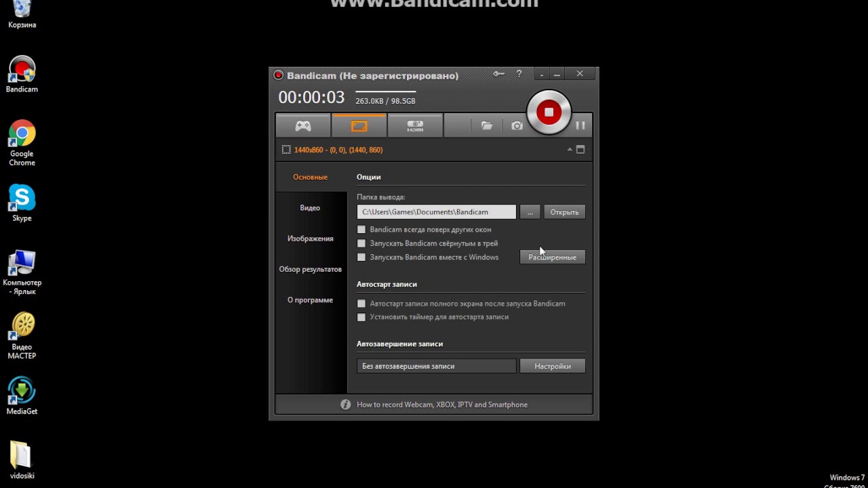Click the dashed rectangle selection area icon
Viewport: 868px width, 488px height.
tap(286, 150)
